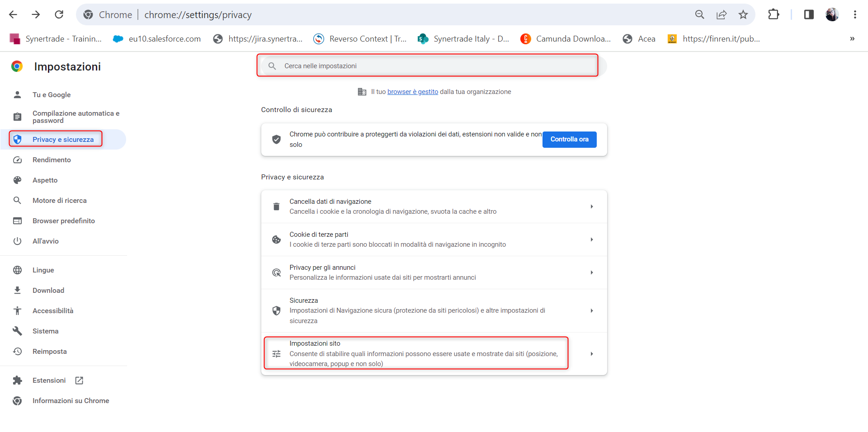Open the Reverso Context bookmark
The width and height of the screenshot is (868, 432).
click(x=360, y=39)
